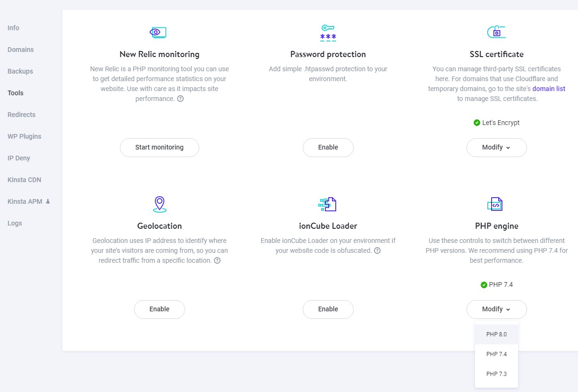Click the question mark icon in Geolocation description

pos(217,260)
